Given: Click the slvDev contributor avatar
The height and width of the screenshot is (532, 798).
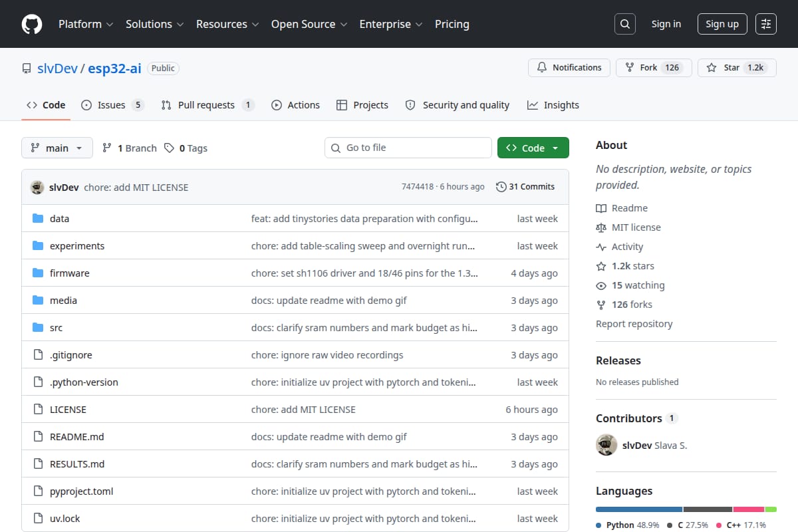Looking at the screenshot, I should click(x=606, y=445).
